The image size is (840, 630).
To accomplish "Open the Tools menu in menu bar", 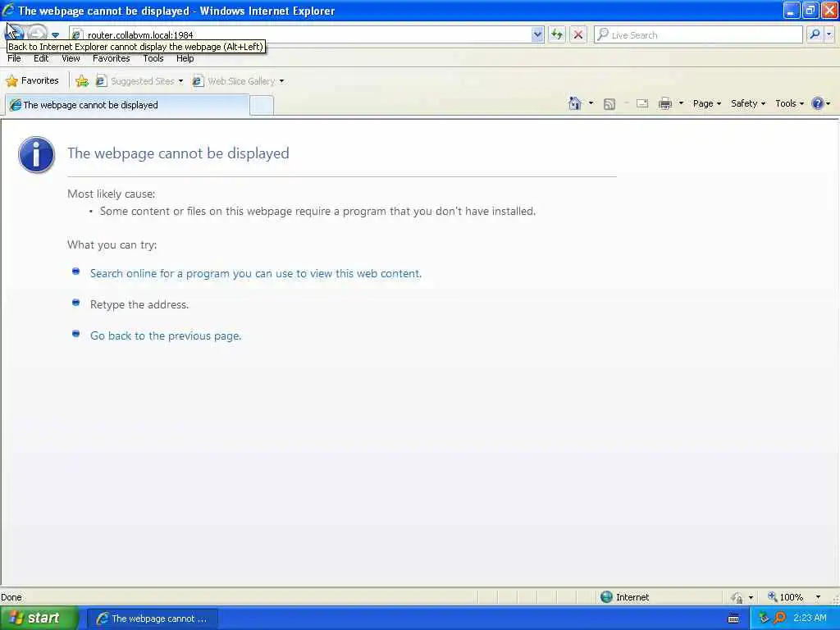I will pos(153,58).
